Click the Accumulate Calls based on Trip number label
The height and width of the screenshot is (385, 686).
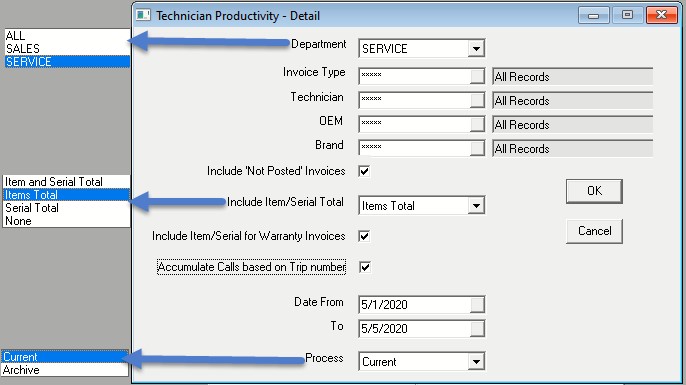point(252,267)
